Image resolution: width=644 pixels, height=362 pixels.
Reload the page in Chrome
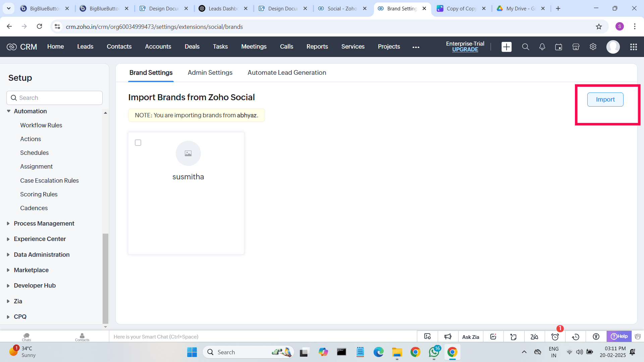point(39,26)
